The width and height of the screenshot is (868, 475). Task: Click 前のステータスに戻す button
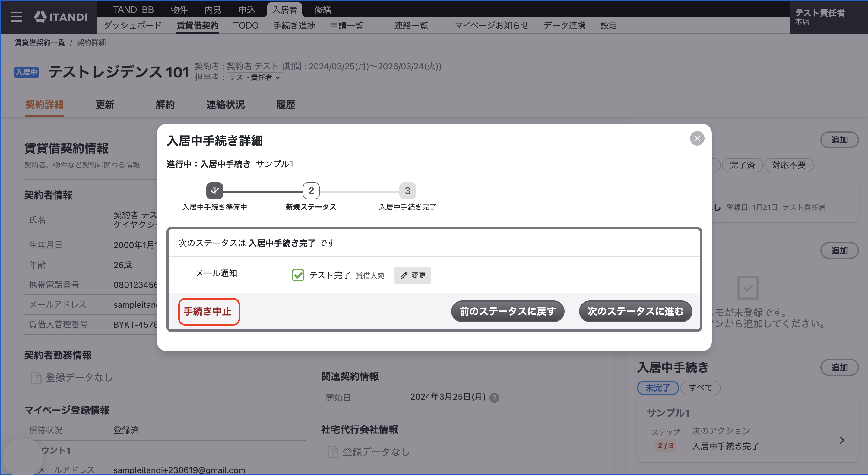click(508, 311)
